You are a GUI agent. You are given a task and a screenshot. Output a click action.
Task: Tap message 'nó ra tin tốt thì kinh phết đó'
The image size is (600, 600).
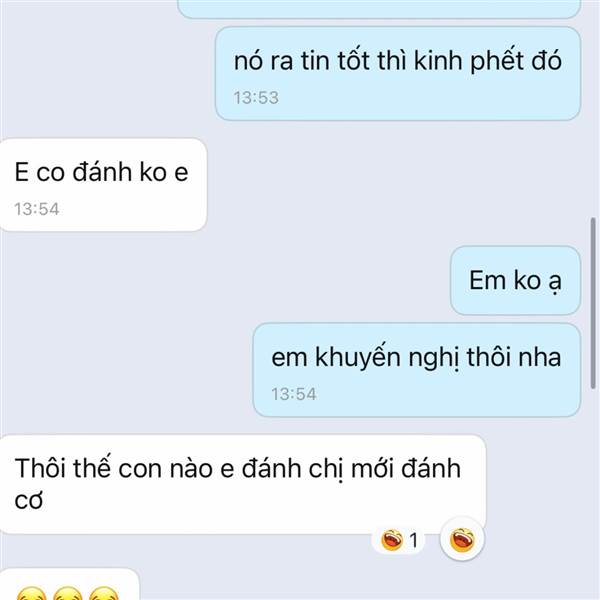pos(398,74)
